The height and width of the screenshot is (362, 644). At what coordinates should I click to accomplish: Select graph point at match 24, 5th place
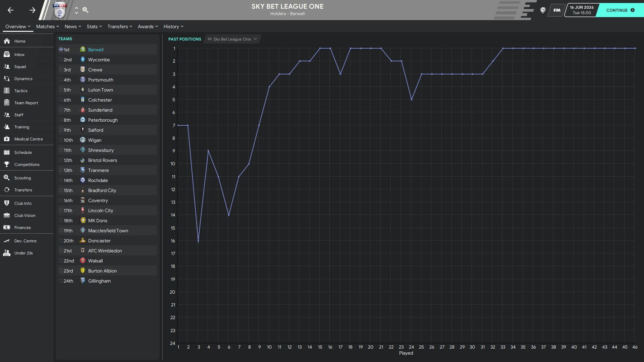[411, 100]
